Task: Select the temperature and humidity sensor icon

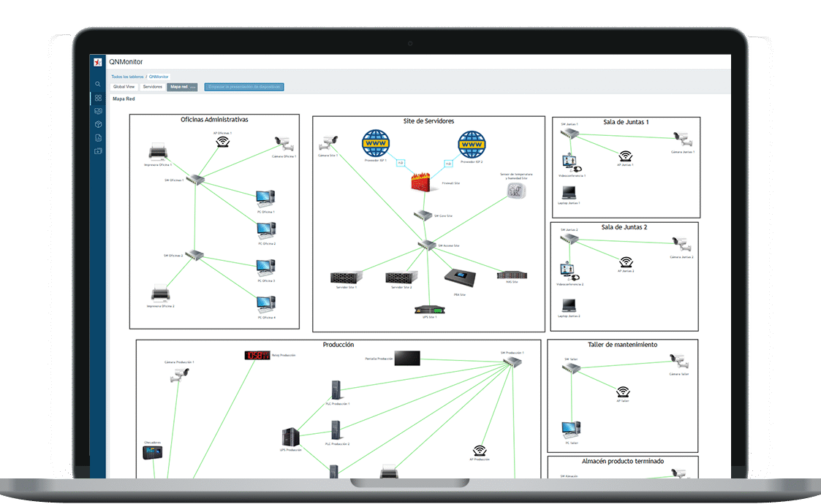Action: (515, 191)
